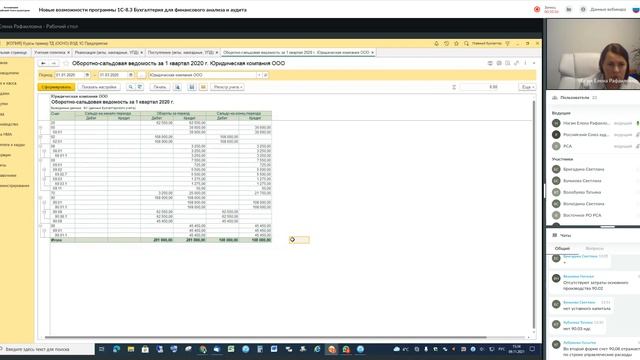Open the organization dropdown list
The height and width of the screenshot is (360, 640).
[259, 75]
